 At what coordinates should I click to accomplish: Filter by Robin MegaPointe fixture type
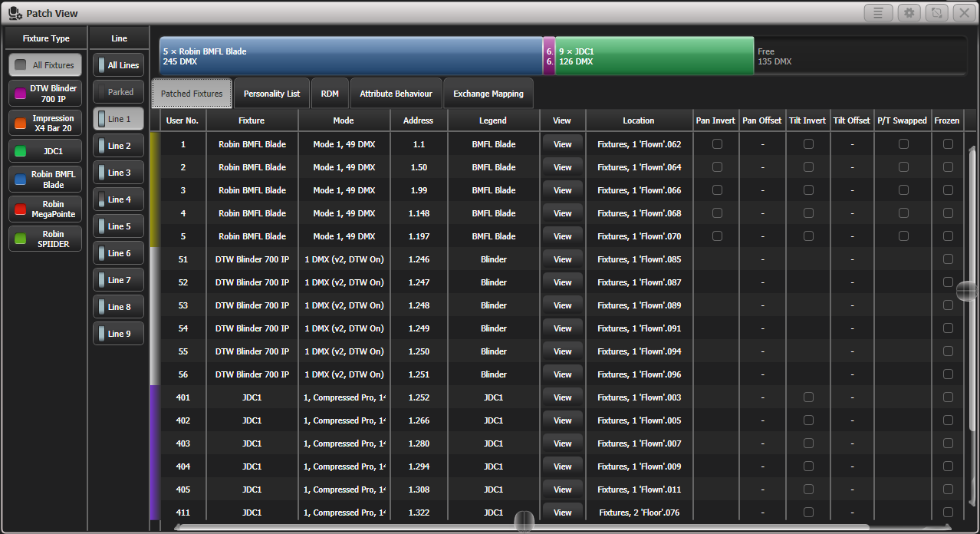tap(45, 209)
